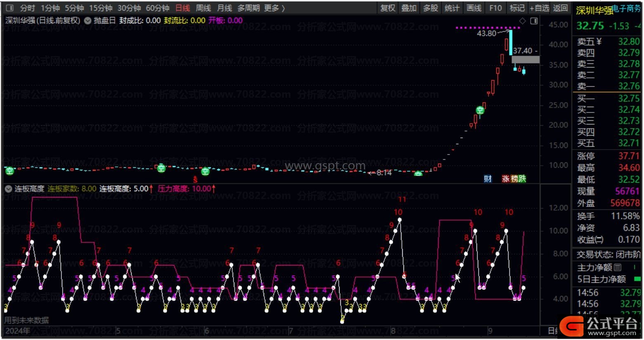This screenshot has height=340, width=644.
Task: Select the 1分钟 period
Action: coord(50,8)
